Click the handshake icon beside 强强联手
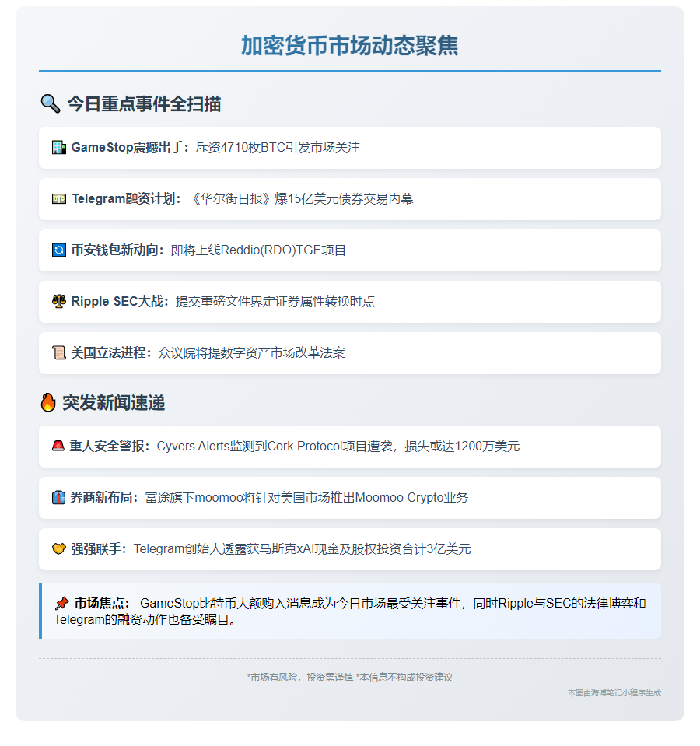 click(59, 549)
